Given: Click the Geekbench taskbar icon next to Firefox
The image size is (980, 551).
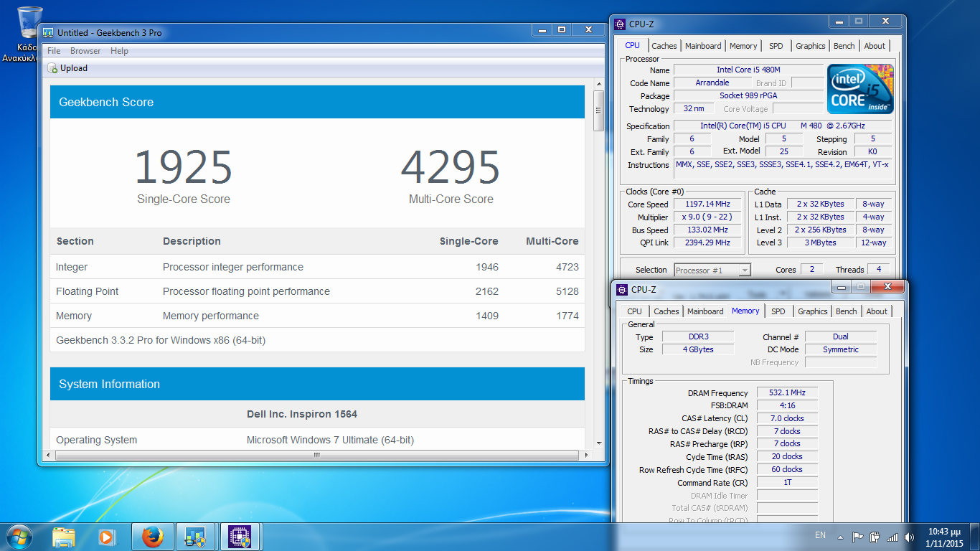Looking at the screenshot, I should coord(195,537).
